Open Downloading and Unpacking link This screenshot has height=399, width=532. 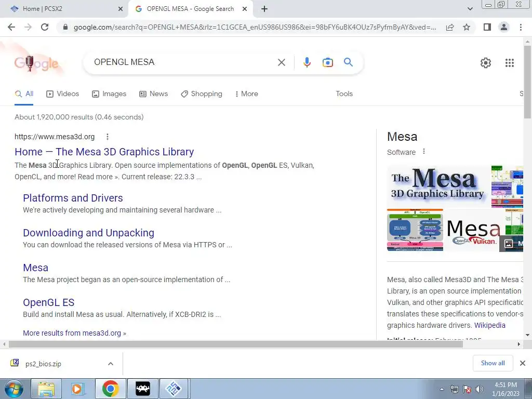point(88,233)
